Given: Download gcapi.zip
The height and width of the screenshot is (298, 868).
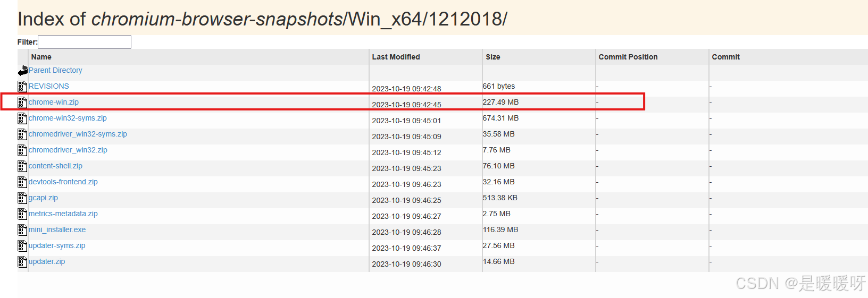Looking at the screenshot, I should pyautogui.click(x=43, y=198).
